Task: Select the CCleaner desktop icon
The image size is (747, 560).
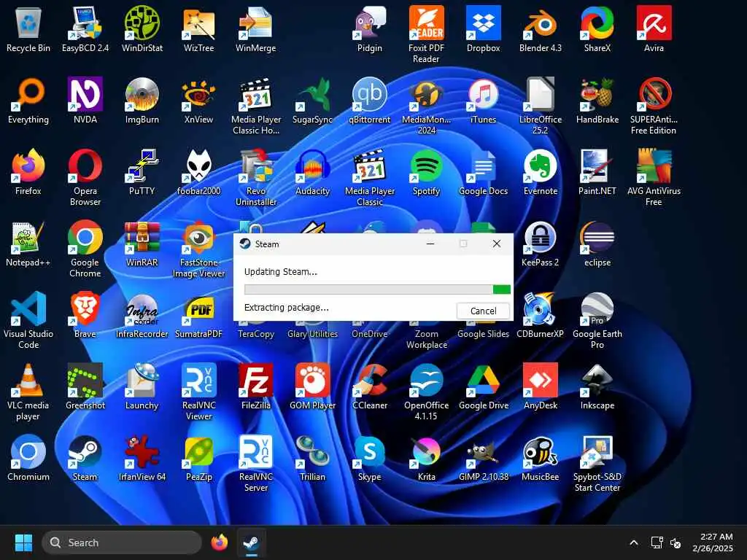Action: click(x=370, y=386)
